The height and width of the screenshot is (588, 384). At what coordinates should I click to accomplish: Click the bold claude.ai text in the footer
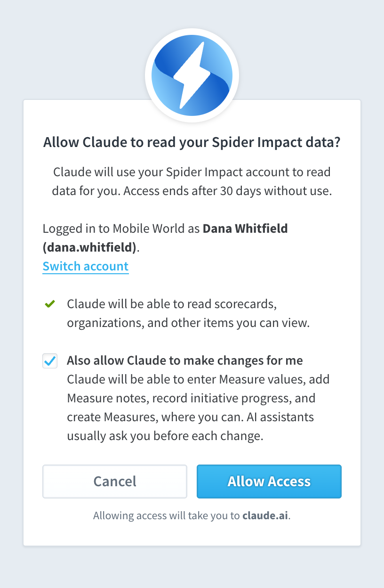[x=266, y=515]
